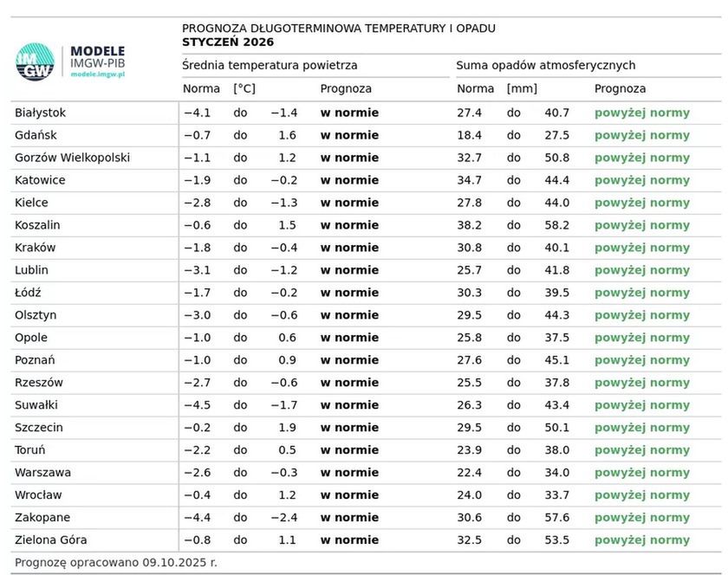Select Toruń's 23.9 precipitation norm
Screen dimensions: 728x575
coord(470,450)
